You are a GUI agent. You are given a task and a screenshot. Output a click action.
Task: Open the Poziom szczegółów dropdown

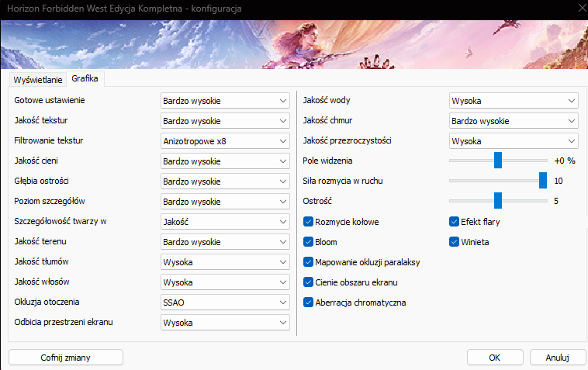click(225, 202)
